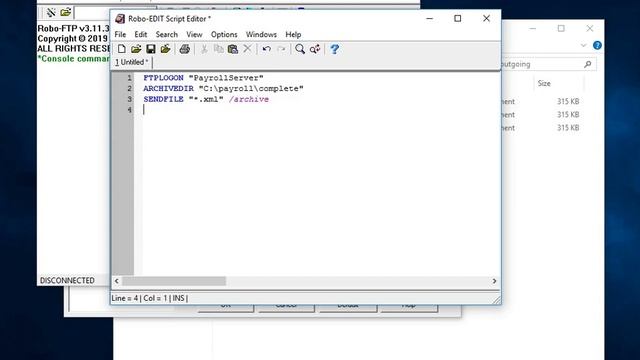
Task: Click the /archive option text
Action: [249, 99]
